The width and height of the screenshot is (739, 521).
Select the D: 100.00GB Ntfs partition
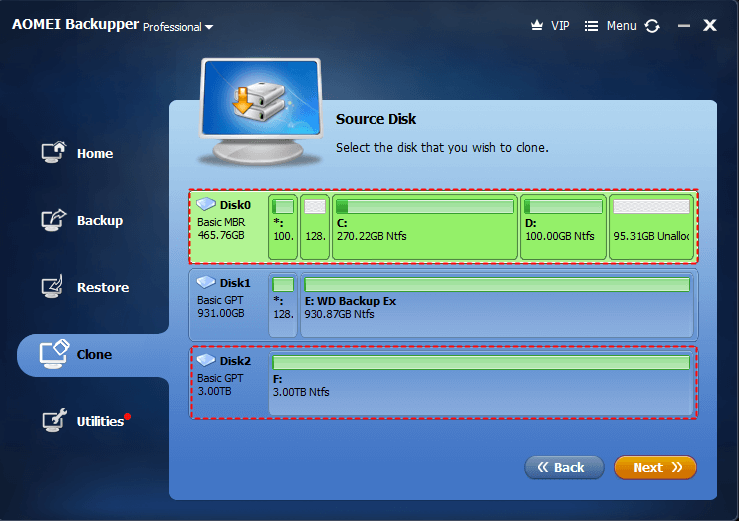coord(563,227)
